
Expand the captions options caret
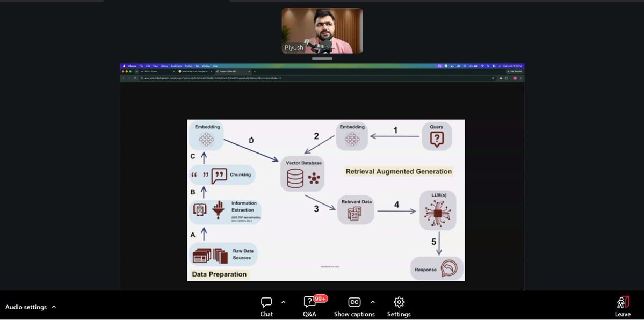[x=373, y=302]
